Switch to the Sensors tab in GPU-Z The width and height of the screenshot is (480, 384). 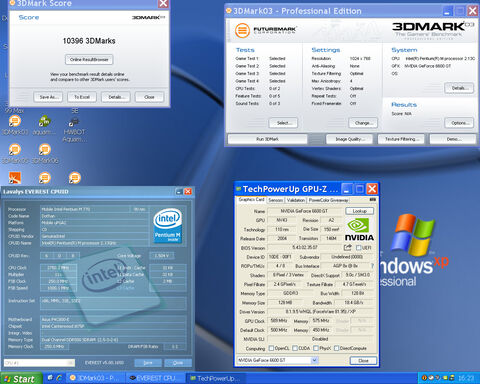point(276,200)
